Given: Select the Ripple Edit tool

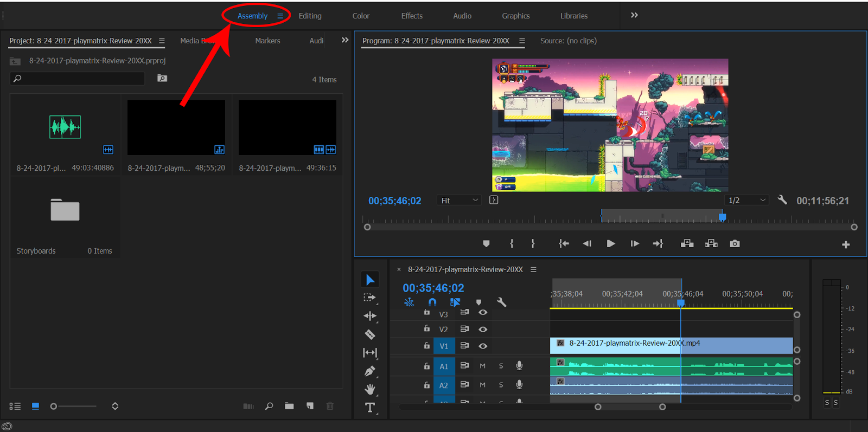Looking at the screenshot, I should [x=370, y=316].
